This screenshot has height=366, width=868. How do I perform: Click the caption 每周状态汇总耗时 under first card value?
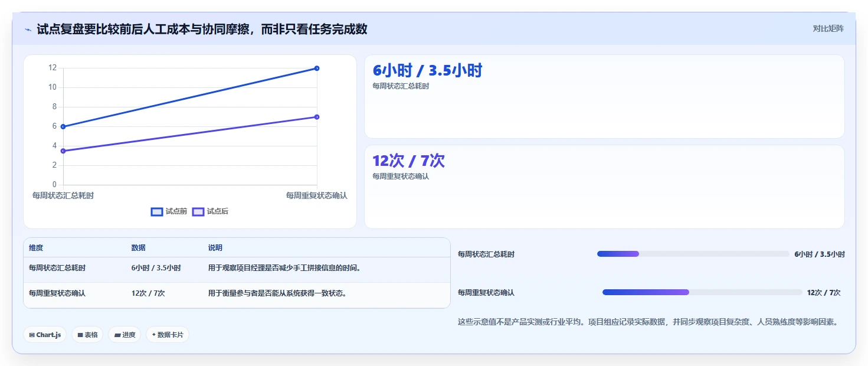(x=401, y=86)
